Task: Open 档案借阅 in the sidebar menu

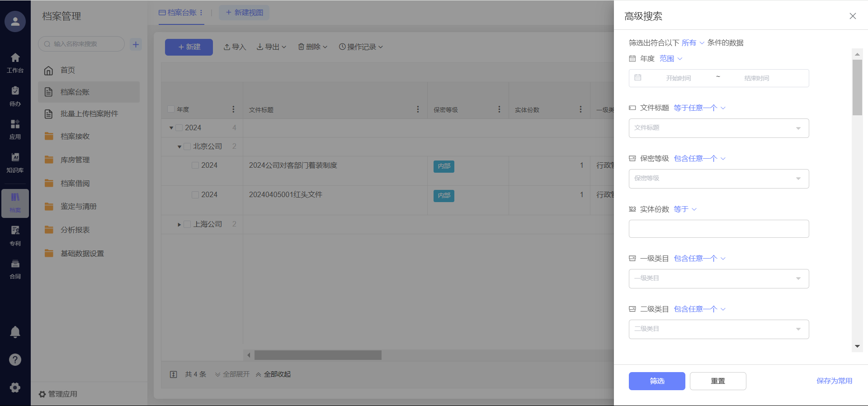Action: tap(75, 183)
